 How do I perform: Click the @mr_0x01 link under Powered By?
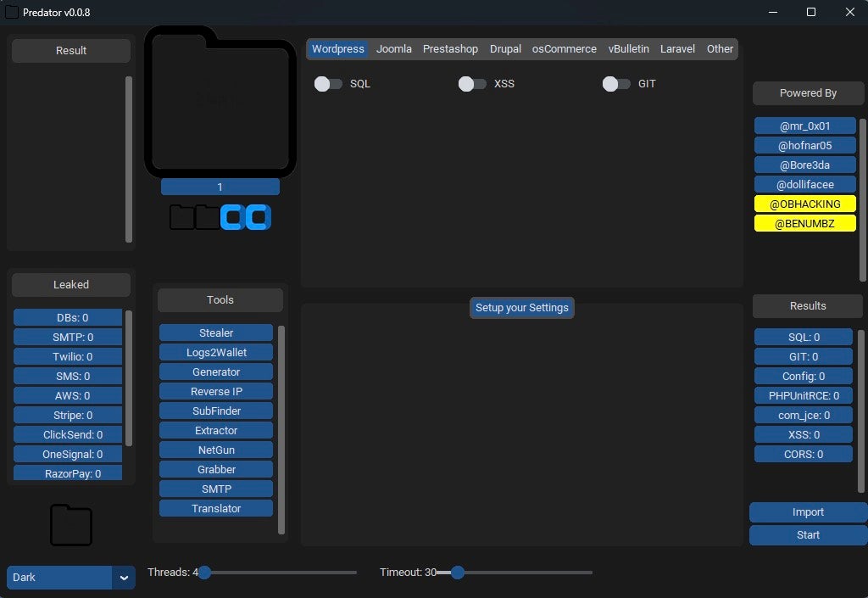pyautogui.click(x=804, y=126)
